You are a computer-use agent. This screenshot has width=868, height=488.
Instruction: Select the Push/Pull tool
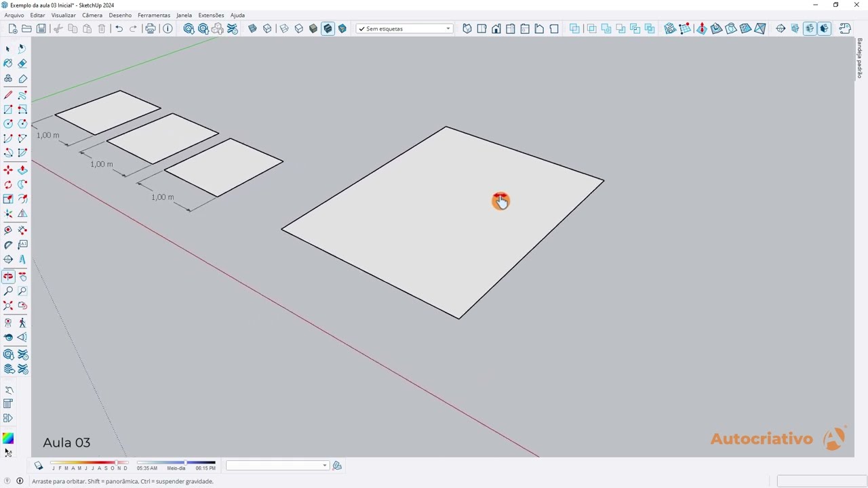click(22, 169)
